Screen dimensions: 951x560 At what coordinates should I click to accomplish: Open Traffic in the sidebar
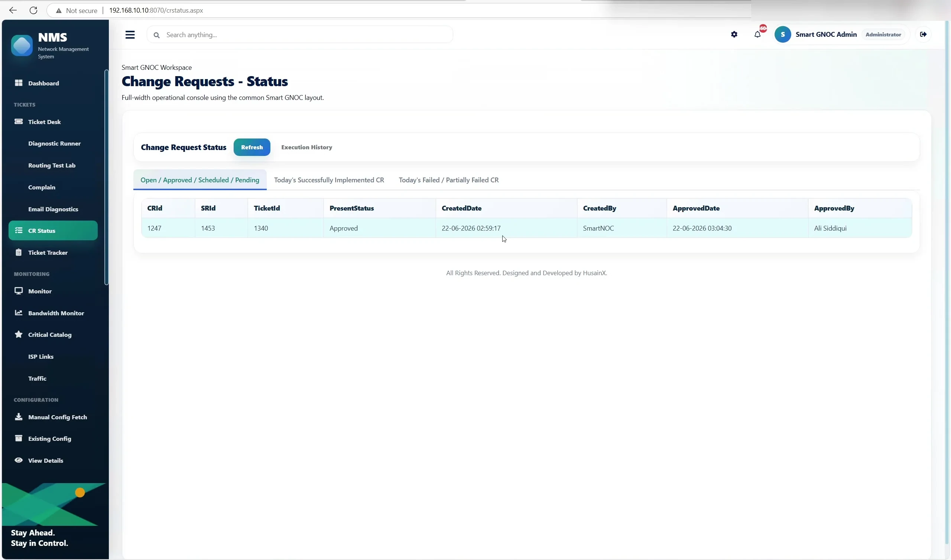(x=37, y=378)
